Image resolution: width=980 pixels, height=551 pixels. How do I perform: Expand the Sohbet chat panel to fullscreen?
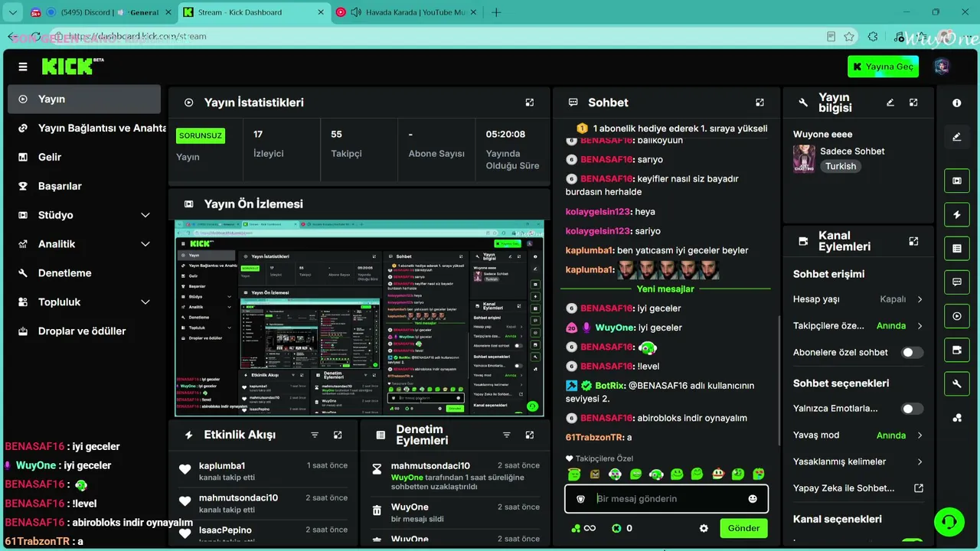pos(759,103)
